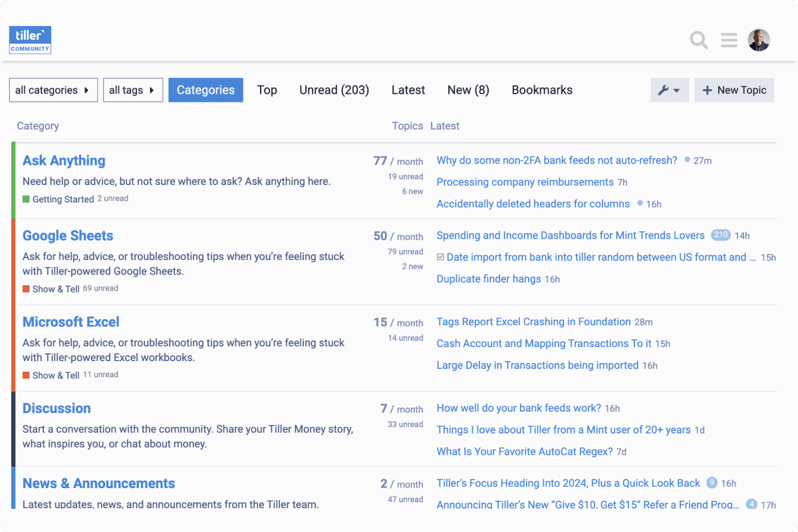The width and height of the screenshot is (798, 532).
Task: Open the Discussion category
Action: 57,409
